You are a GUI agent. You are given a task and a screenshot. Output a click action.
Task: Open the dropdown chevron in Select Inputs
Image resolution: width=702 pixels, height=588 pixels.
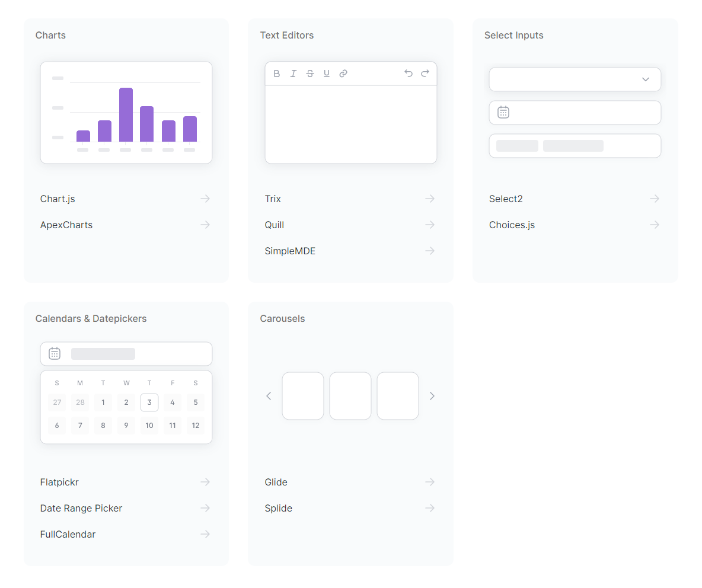[x=646, y=79]
